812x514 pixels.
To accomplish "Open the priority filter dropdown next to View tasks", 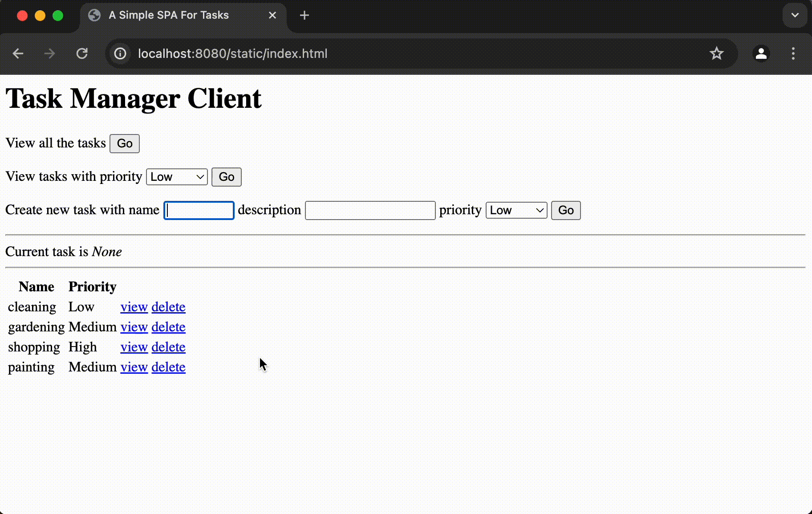I will coord(176,177).
